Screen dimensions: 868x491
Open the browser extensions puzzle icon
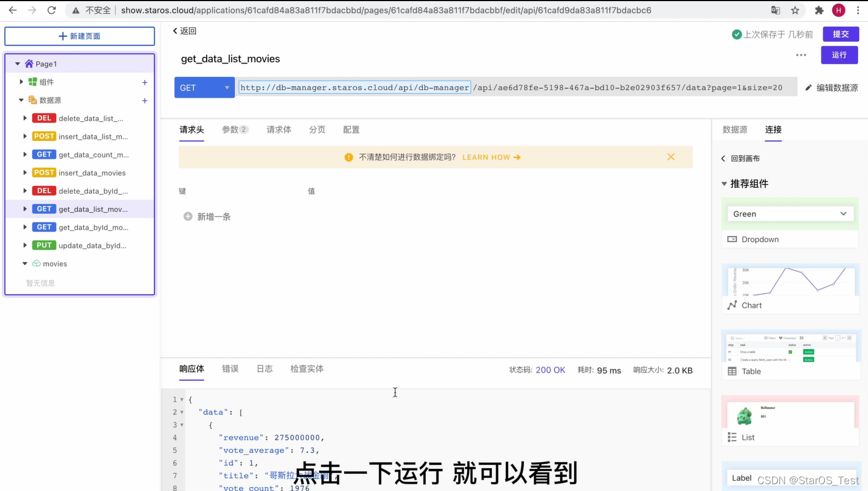[819, 10]
